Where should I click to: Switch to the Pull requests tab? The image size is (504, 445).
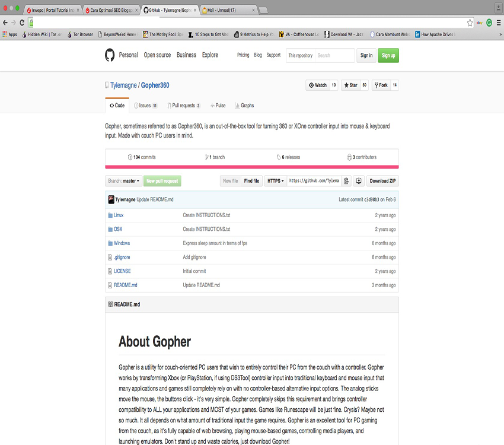(x=184, y=106)
